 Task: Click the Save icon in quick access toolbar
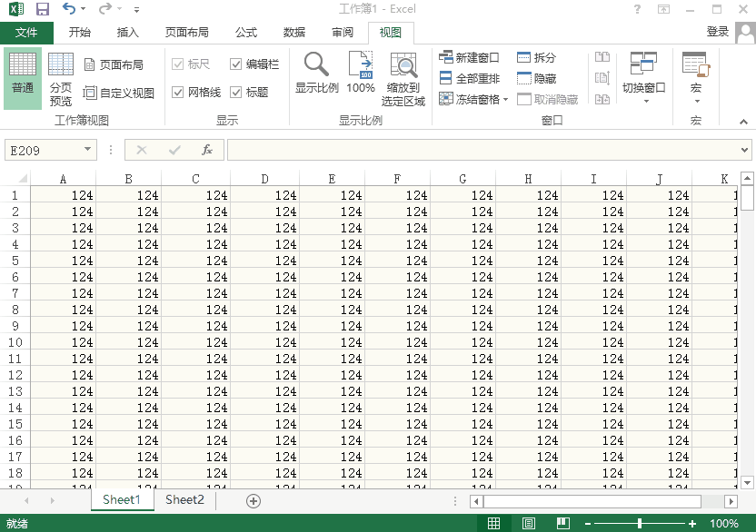43,9
